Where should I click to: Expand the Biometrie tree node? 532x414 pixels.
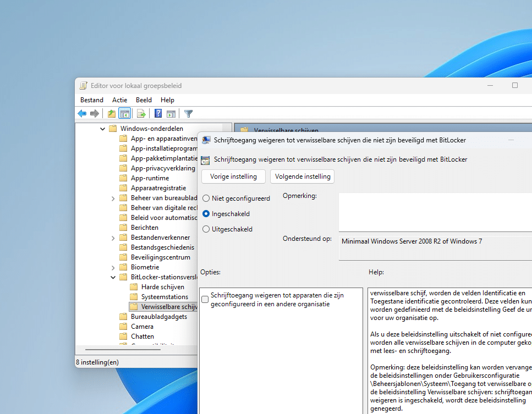click(113, 267)
